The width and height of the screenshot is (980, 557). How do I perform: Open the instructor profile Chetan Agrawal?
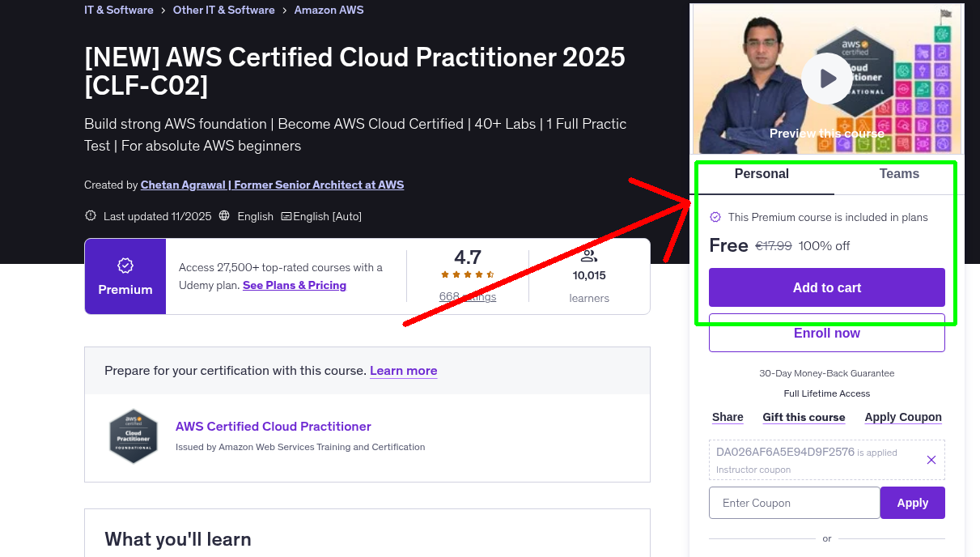click(x=272, y=185)
